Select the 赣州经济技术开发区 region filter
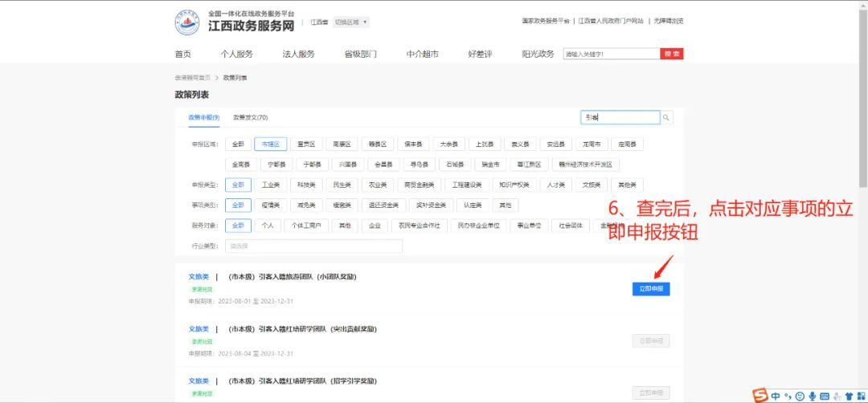 [586, 165]
